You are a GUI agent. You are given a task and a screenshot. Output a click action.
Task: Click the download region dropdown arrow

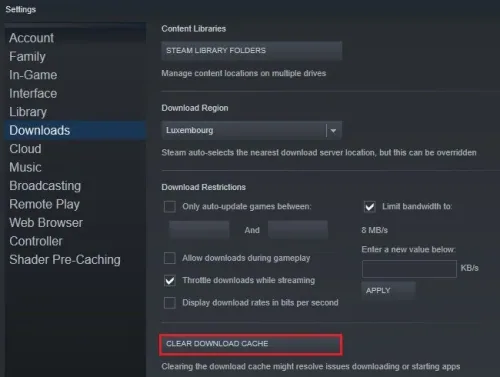point(333,131)
